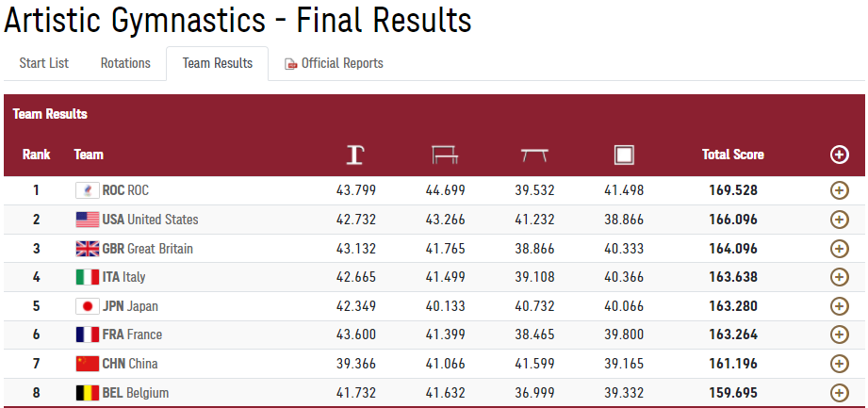Click the Great Britain flag icon
Screen dimensions: 868x408
tap(87, 249)
